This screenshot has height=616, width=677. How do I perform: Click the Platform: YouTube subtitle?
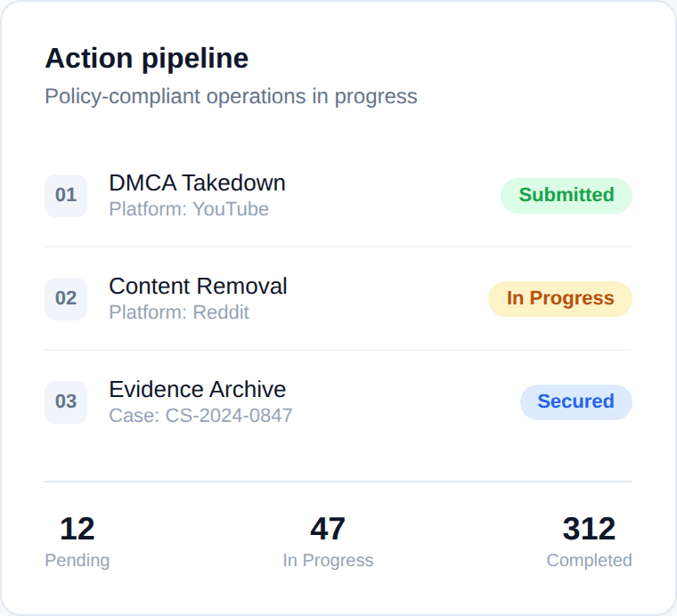tap(189, 209)
